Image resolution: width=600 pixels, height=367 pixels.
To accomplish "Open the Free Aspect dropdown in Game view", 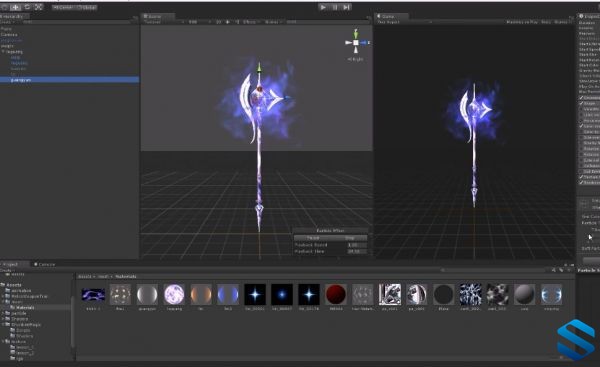I will (x=404, y=22).
